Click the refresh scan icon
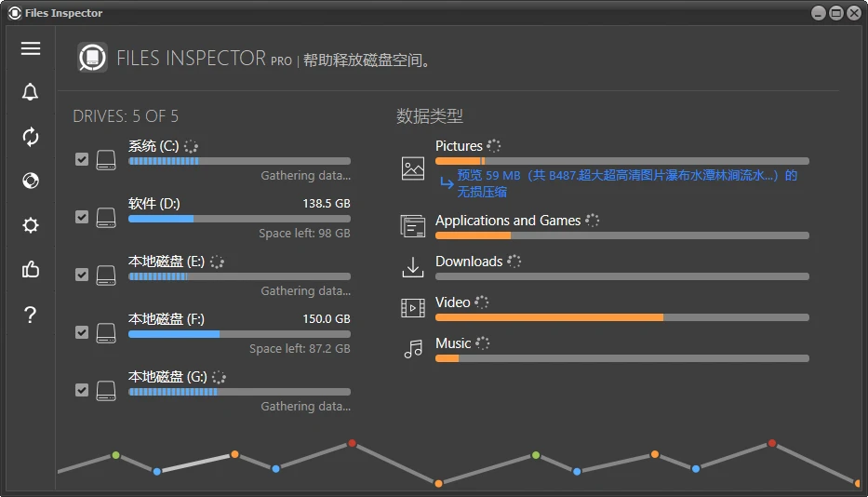 (x=31, y=136)
